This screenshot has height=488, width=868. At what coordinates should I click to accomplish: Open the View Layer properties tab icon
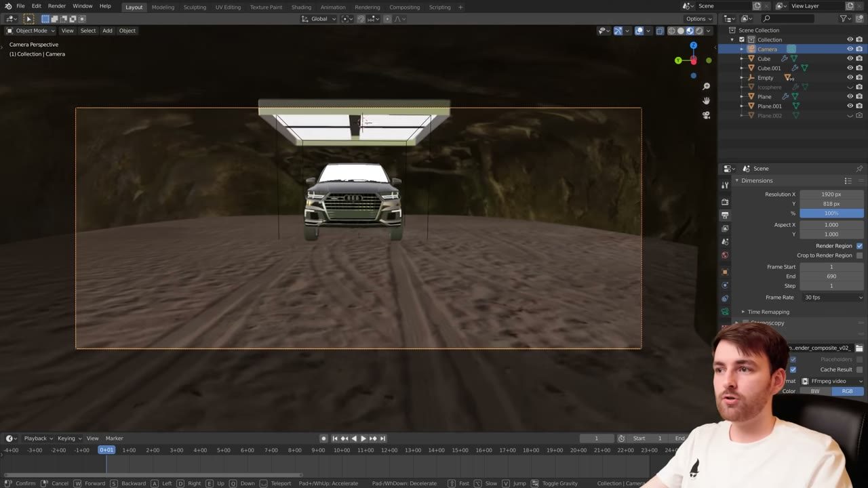(x=725, y=228)
